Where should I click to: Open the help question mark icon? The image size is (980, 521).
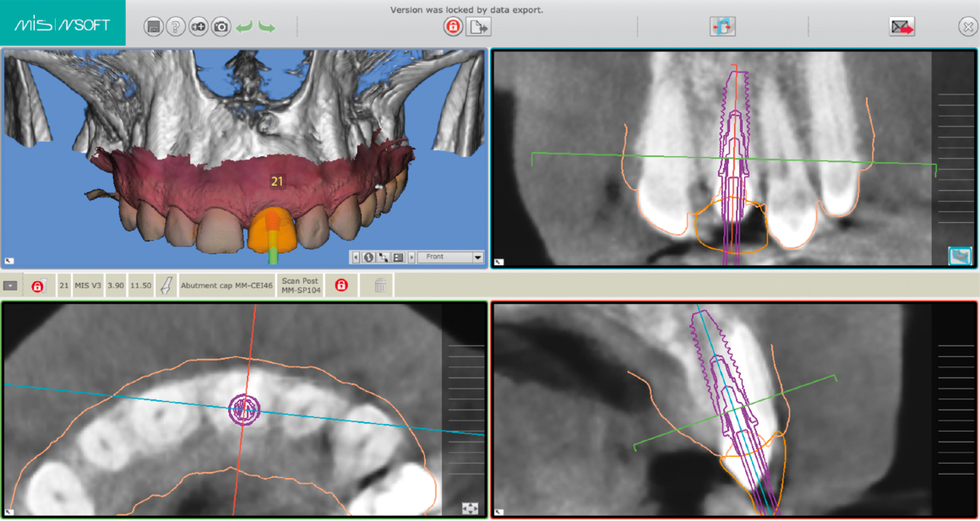click(x=176, y=27)
